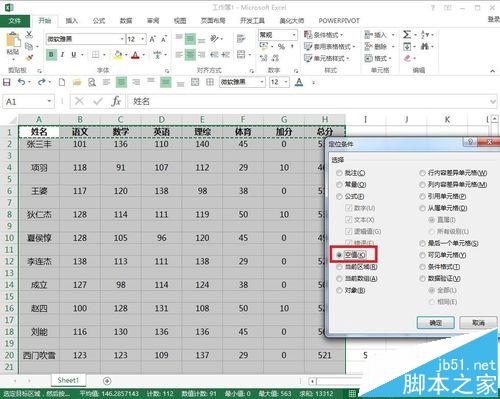Click the AutoSum sigma icon
Viewport: 500px width, 399px height.
click(x=407, y=34)
